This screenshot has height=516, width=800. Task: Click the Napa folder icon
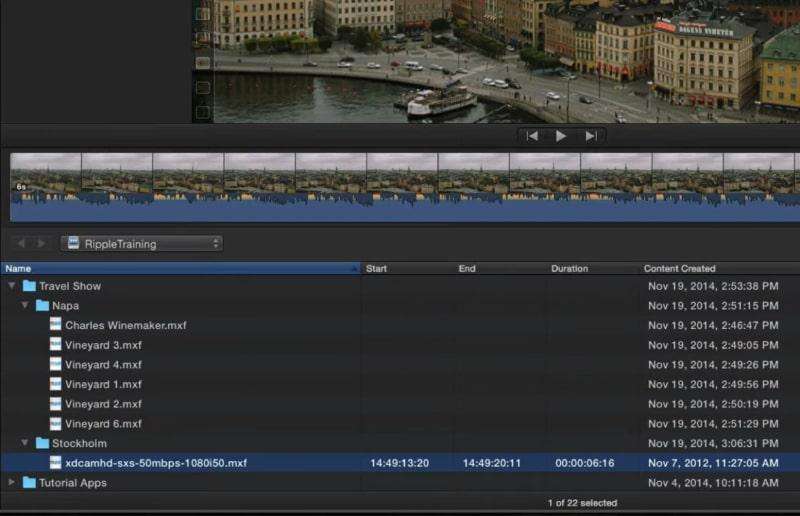tap(42, 305)
